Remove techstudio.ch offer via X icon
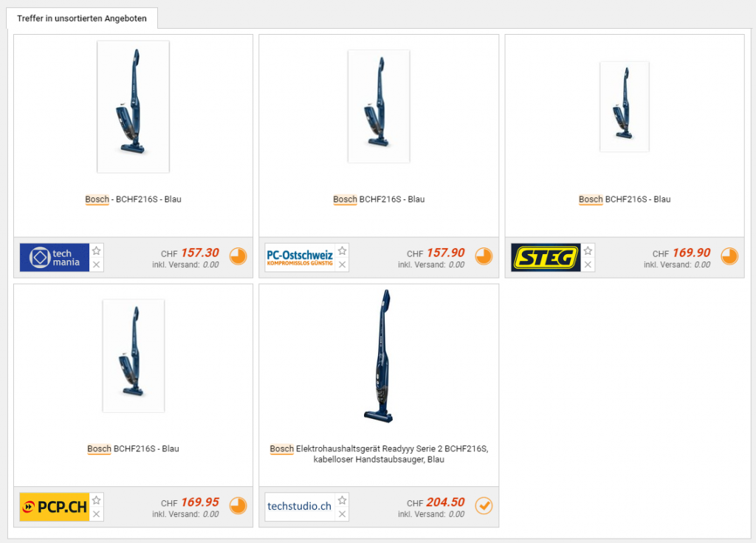The image size is (756, 543). 343,514
